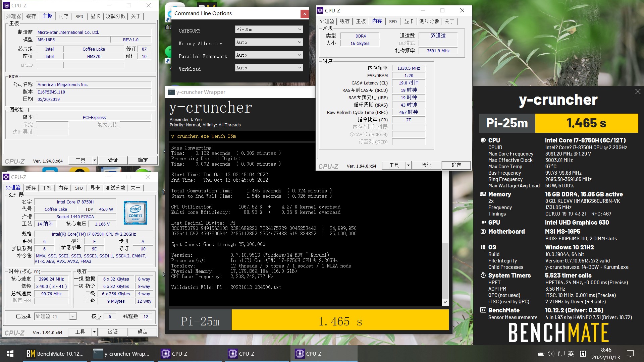
Task: Click the third CPU-Z taskbar button
Action: 324,354
